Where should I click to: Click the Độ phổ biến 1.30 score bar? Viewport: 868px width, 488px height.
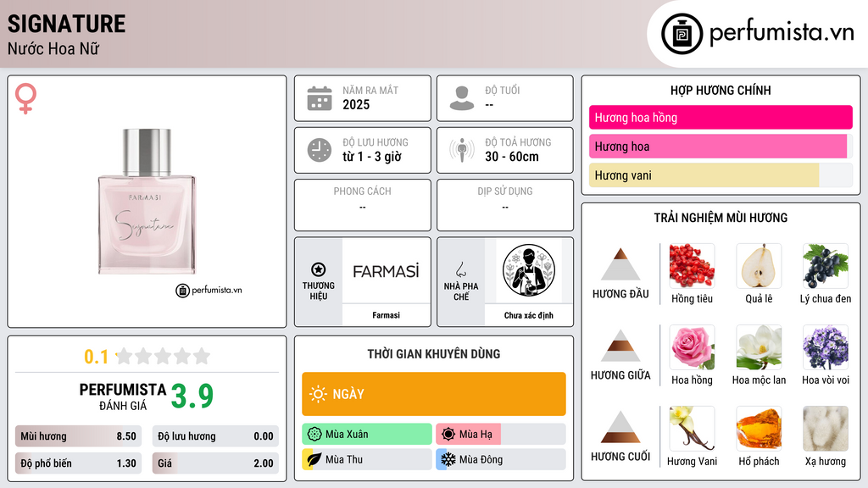[x=78, y=463]
